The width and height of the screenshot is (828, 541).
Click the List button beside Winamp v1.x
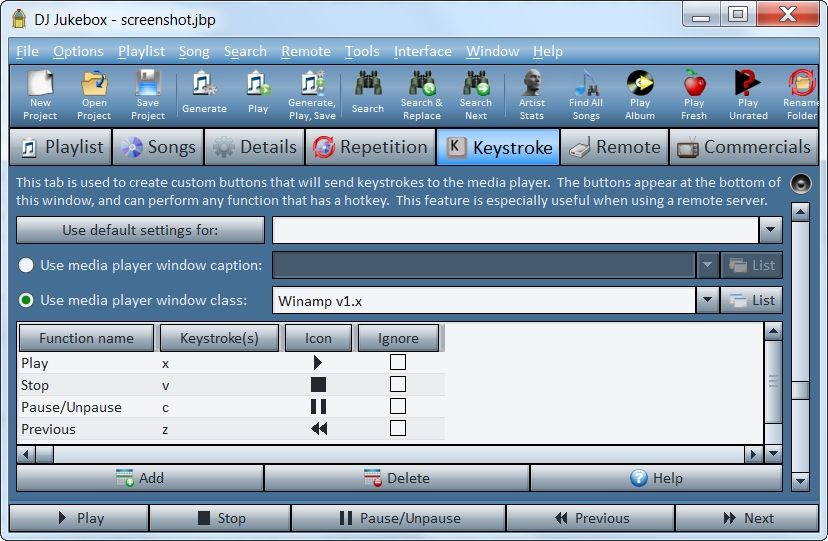coord(751,300)
